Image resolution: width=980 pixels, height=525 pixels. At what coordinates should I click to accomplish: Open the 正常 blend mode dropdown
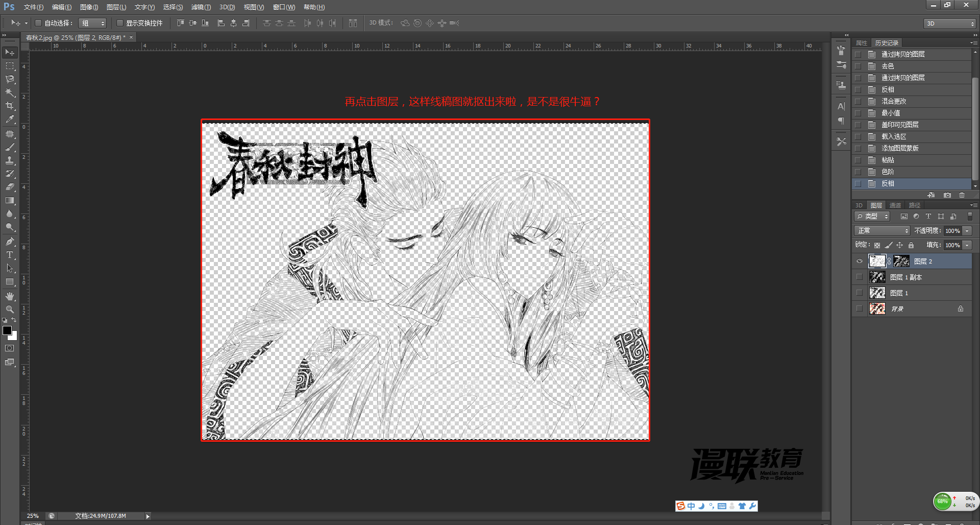coord(882,231)
